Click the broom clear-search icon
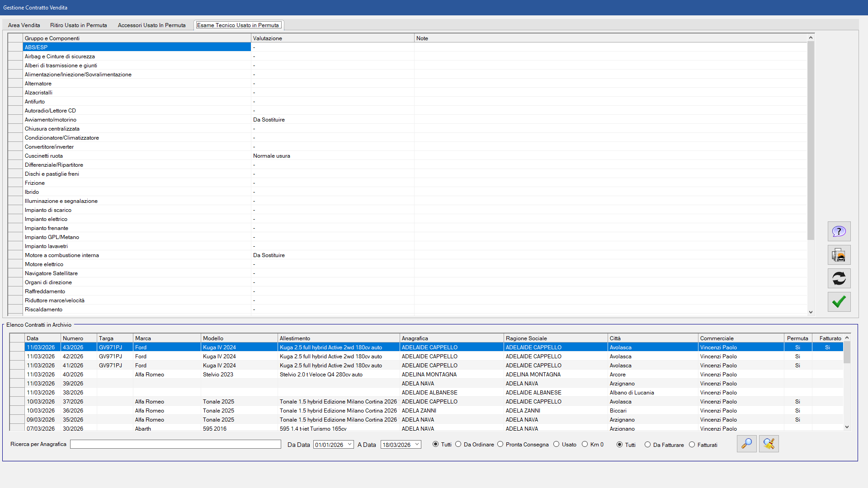Screen dimensions: 868x488 point(769,444)
